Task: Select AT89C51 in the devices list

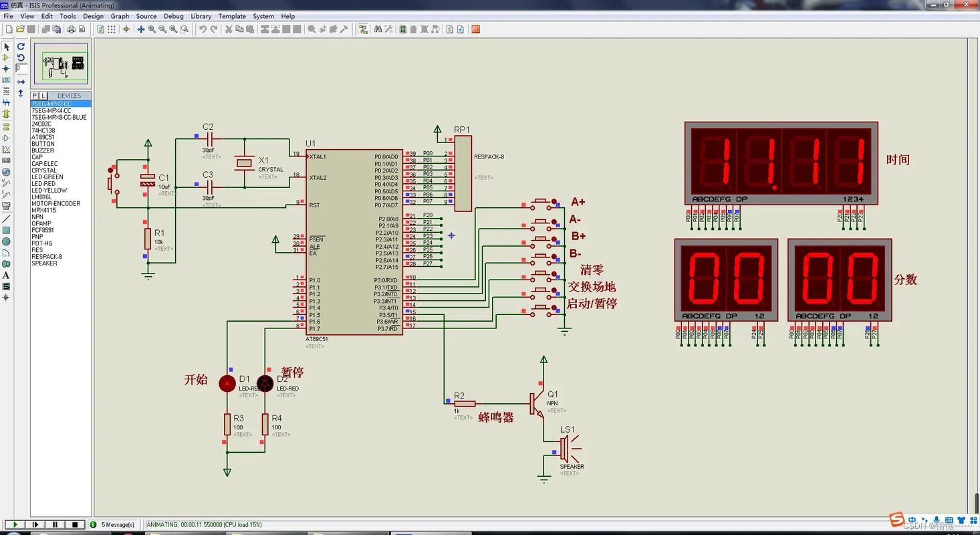Action: tap(61, 137)
